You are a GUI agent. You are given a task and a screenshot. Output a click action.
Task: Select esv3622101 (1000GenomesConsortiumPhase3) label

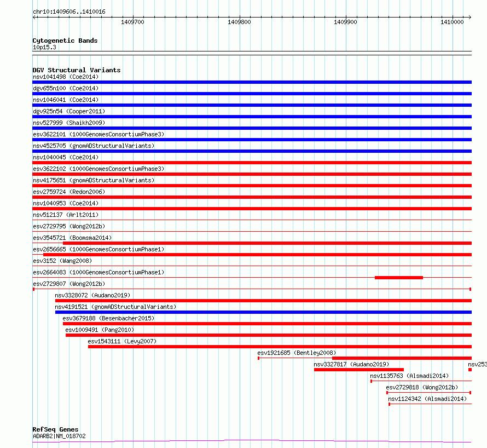[x=98, y=134]
